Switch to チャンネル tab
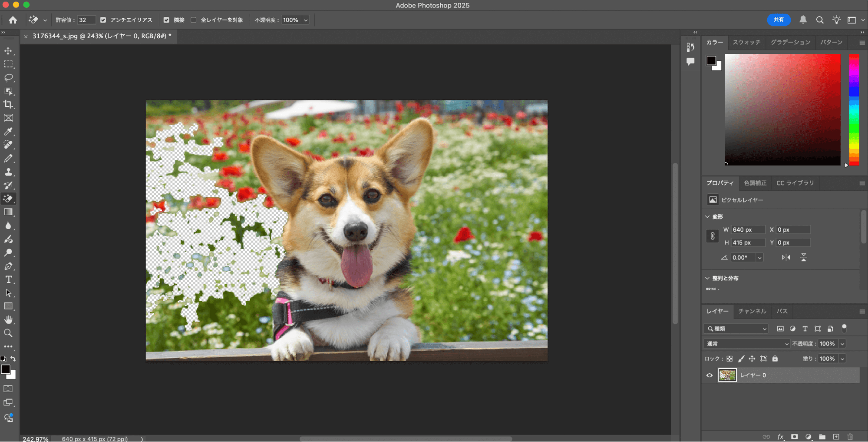Image resolution: width=868 pixels, height=442 pixels. [752, 311]
